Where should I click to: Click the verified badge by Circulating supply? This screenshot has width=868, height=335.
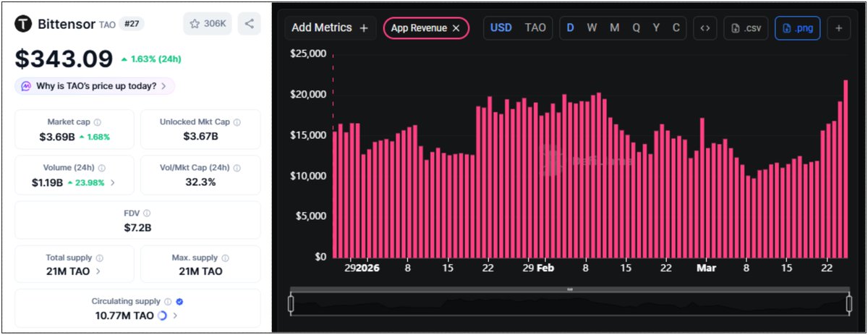[179, 301]
